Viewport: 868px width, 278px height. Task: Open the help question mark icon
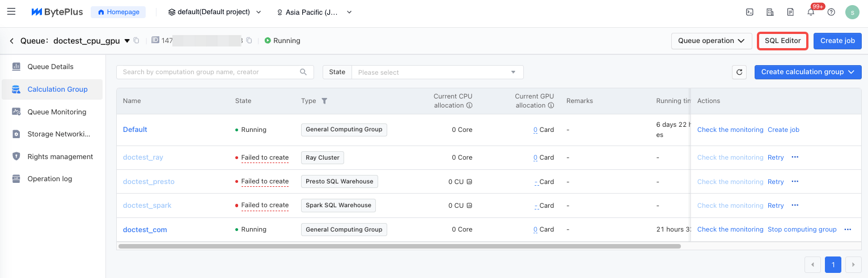click(831, 12)
